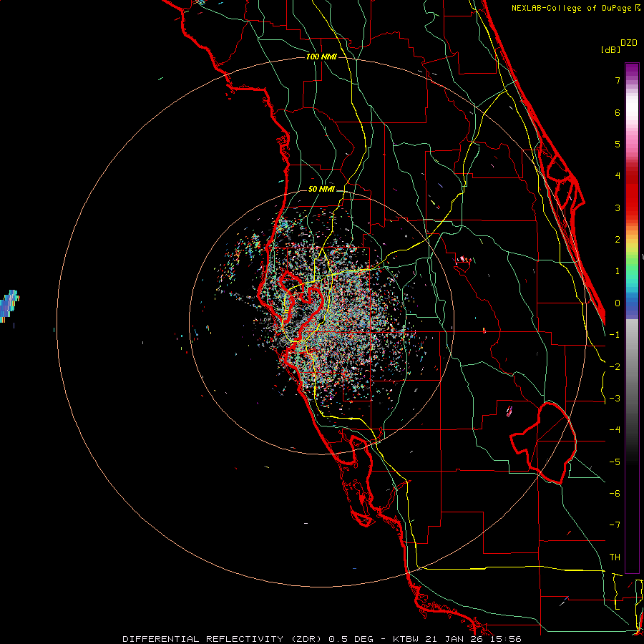
Task: Click the -1 value on the color scale
Action: (x=615, y=335)
